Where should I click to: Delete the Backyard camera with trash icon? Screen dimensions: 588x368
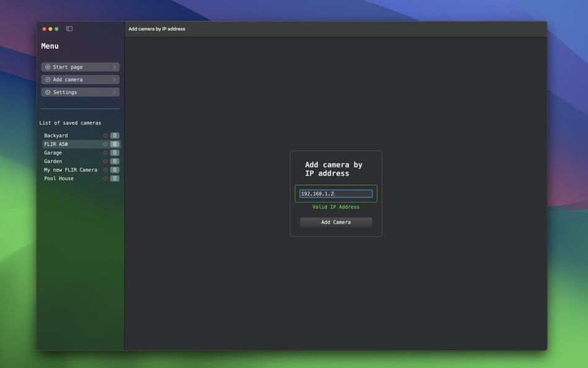click(x=115, y=136)
